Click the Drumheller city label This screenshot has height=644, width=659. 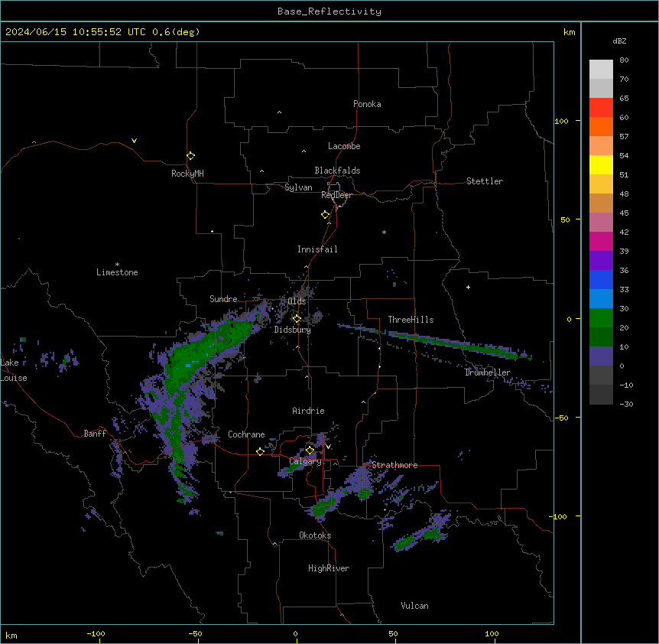coord(488,372)
